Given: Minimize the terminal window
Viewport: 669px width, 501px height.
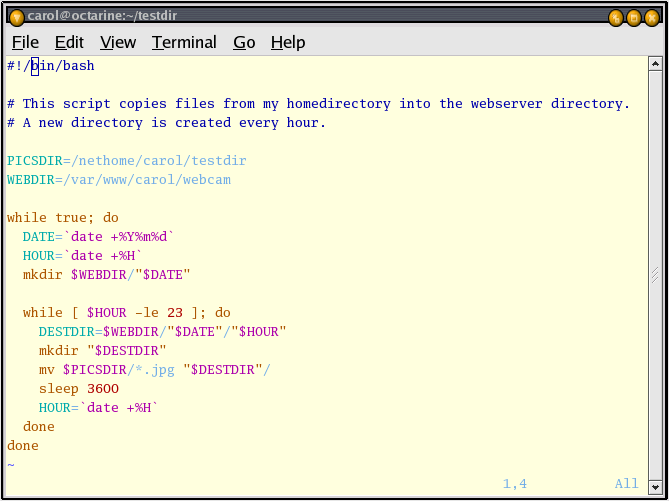Looking at the screenshot, I should click(x=616, y=17).
